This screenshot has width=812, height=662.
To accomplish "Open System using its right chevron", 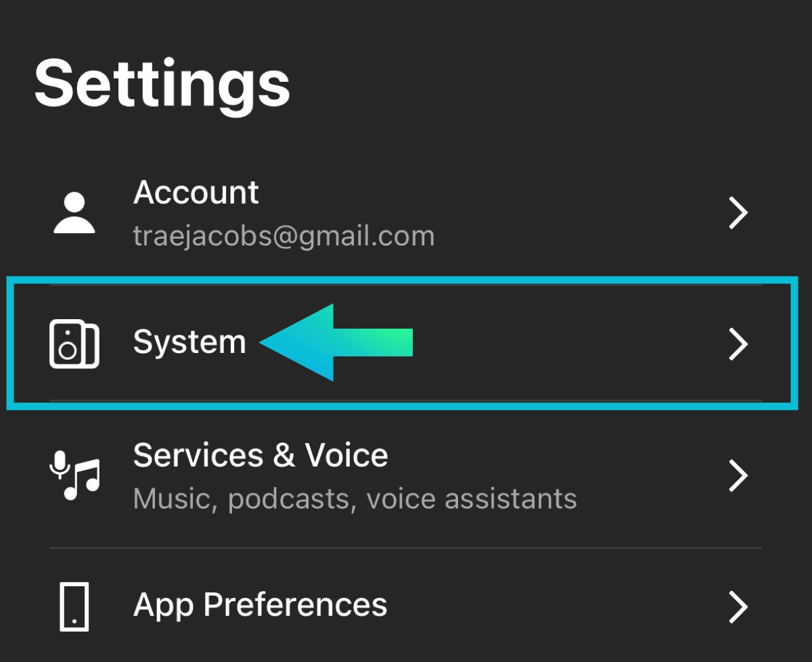I will click(738, 344).
